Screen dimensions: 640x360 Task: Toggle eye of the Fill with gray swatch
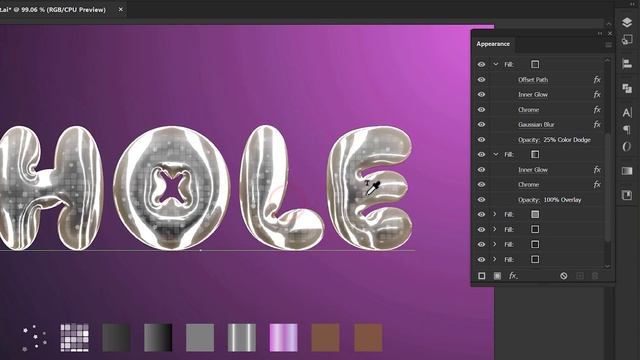[482, 214]
